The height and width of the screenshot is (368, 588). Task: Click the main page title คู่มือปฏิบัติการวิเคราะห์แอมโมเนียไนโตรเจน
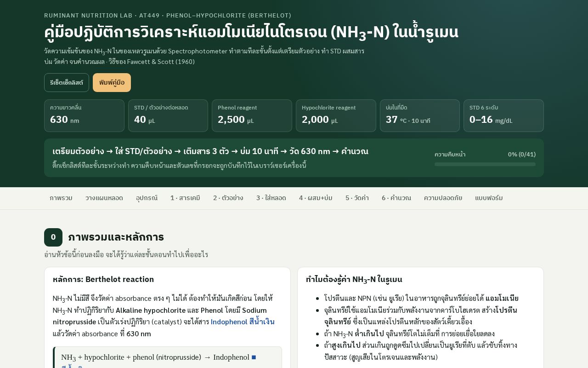251,32
